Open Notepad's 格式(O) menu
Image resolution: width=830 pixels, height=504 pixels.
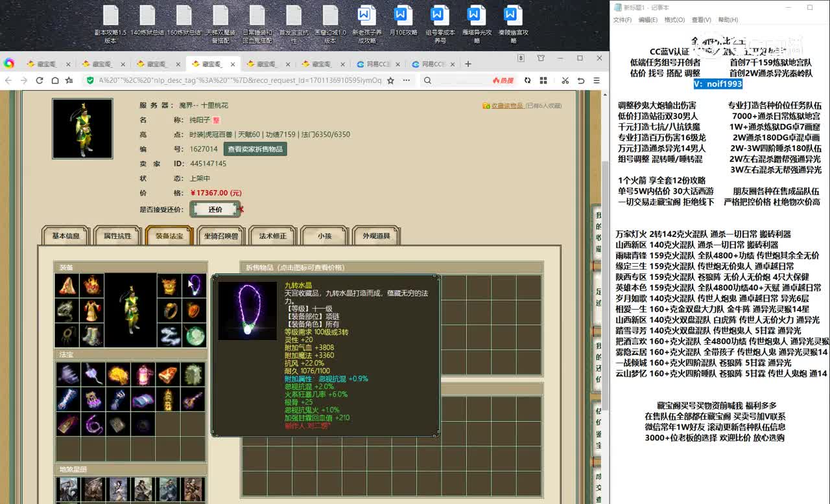click(674, 20)
